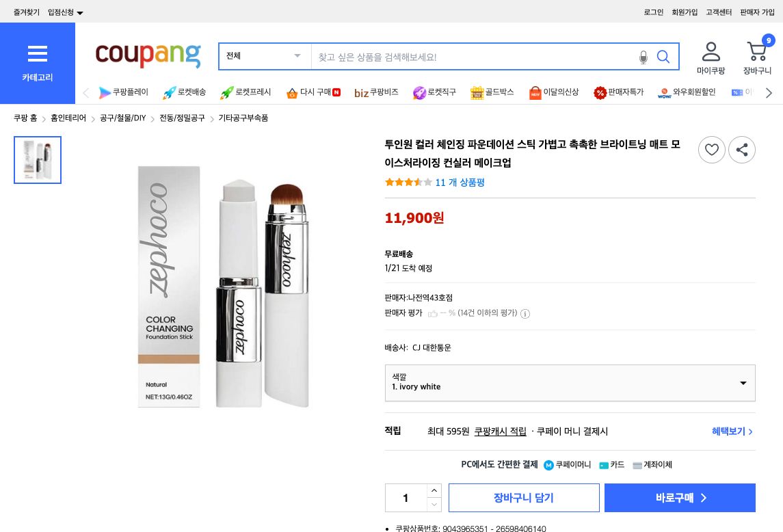Open the 전체 search category dropdown
This screenshot has width=783, height=532.
pyautogui.click(x=264, y=56)
